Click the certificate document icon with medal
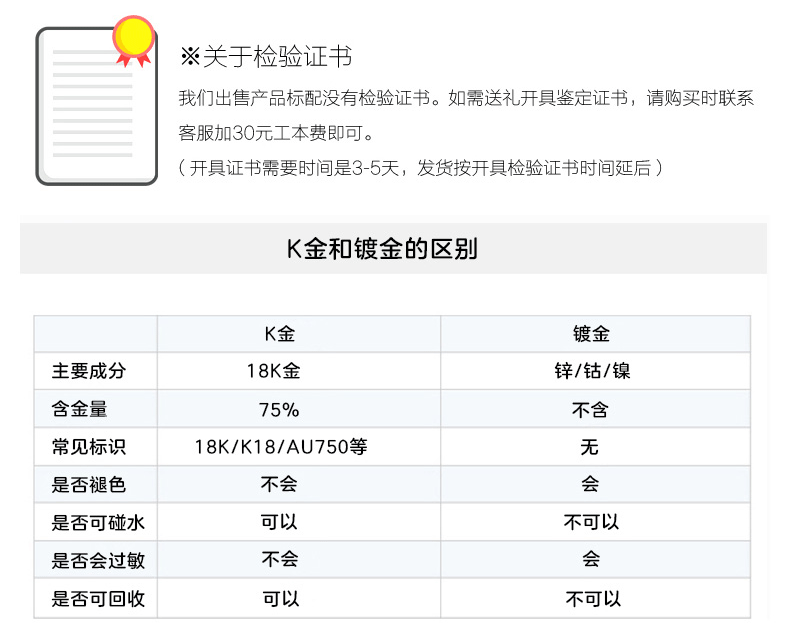 tap(96, 101)
